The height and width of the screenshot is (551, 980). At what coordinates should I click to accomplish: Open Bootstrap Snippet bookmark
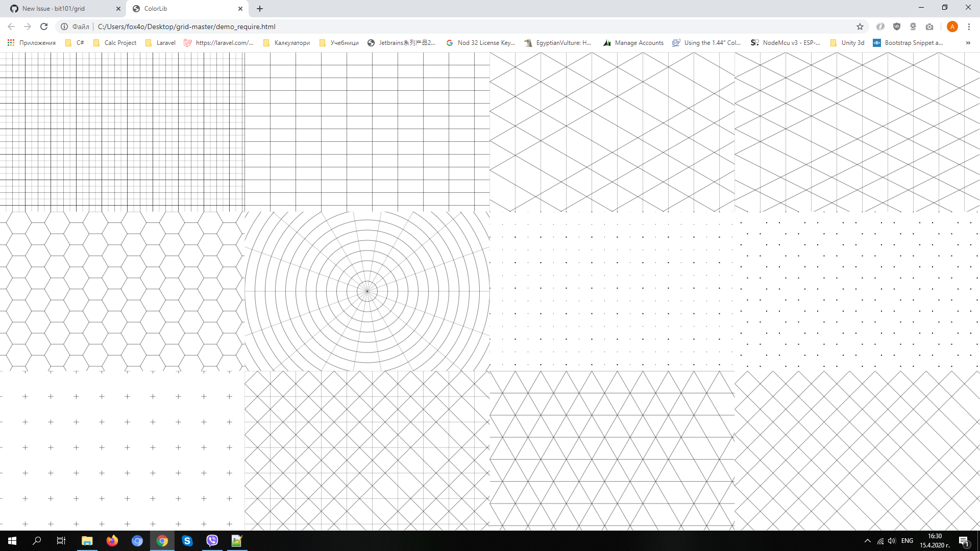pyautogui.click(x=908, y=43)
